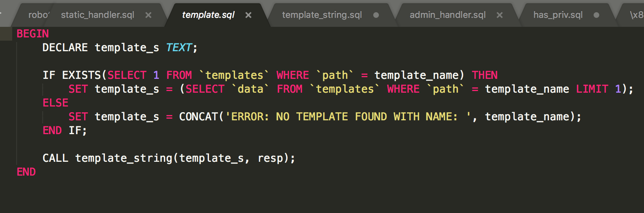Select the has_priv.sql tab
Screen dimensions: 644x213
point(558,15)
